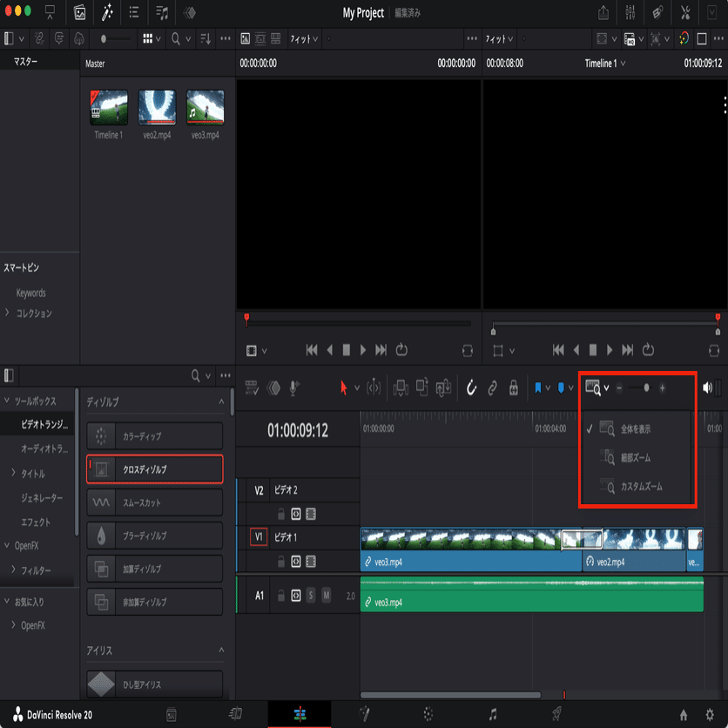Open the Media Pool panel

click(x=81, y=13)
